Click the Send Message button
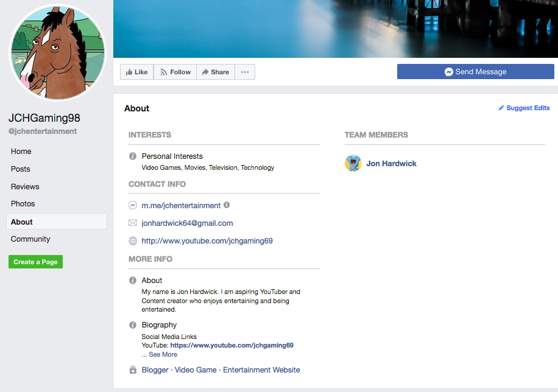The image size is (558, 392). tap(475, 71)
